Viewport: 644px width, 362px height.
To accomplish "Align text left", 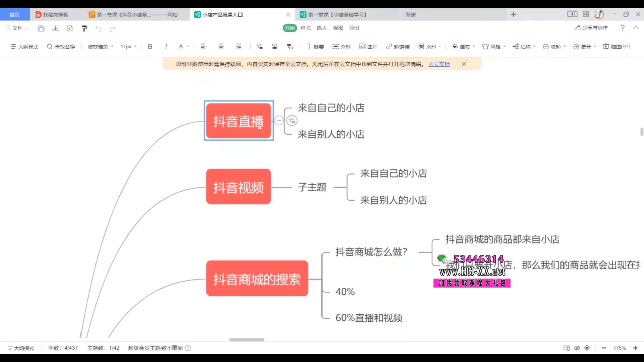I will click(x=203, y=46).
